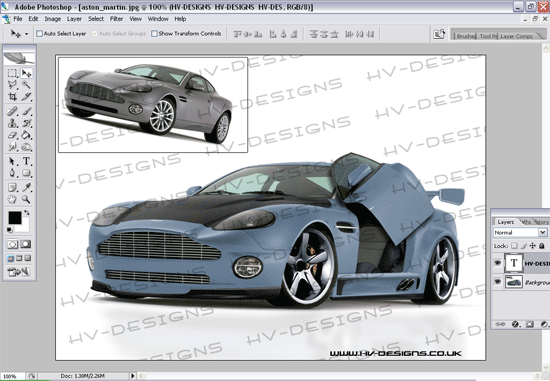The height and width of the screenshot is (381, 550).
Task: Select the Dodge tool
Action: (x=26, y=147)
